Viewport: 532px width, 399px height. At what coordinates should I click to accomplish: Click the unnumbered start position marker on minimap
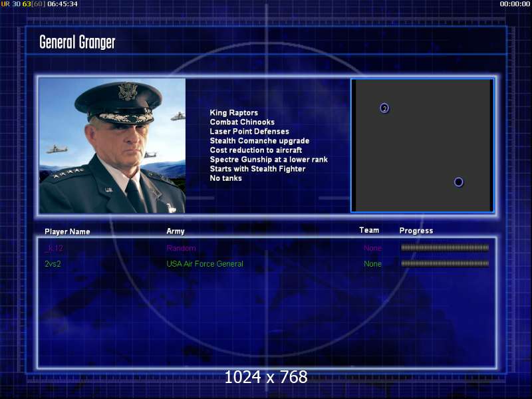tap(458, 182)
